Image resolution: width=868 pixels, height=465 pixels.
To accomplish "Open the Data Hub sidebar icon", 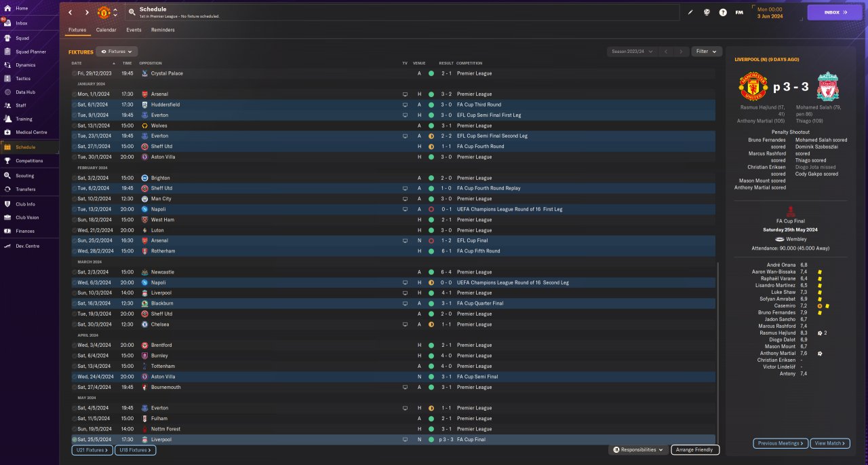I will [x=7, y=92].
